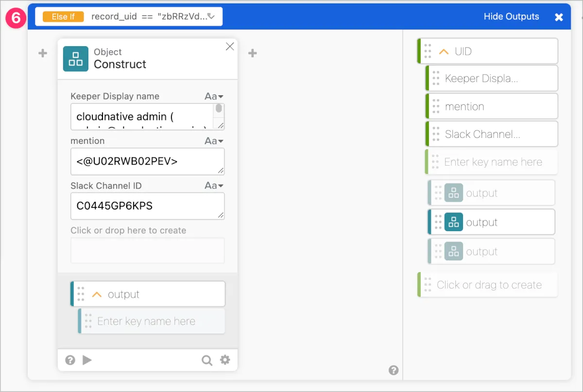Click the help icon in card footer

pyautogui.click(x=70, y=360)
